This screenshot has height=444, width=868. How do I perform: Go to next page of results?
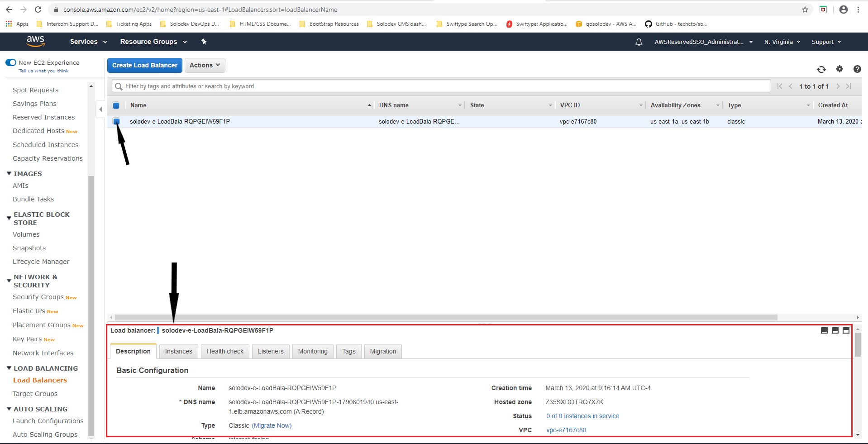[838, 86]
